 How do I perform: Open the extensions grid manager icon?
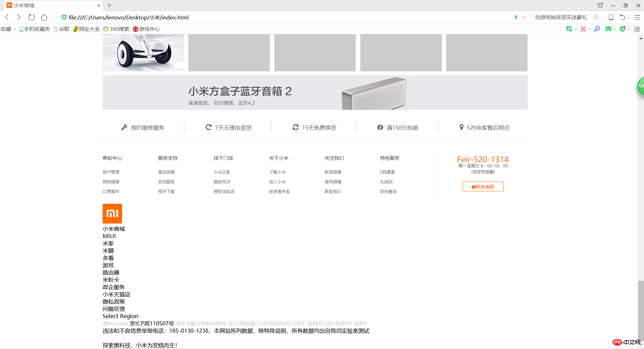[637, 29]
